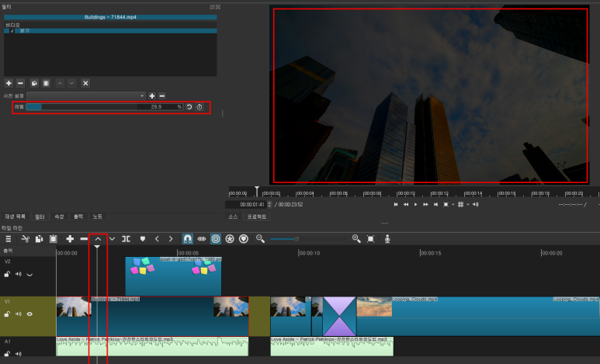Switch to the 노트 tab

[98, 217]
